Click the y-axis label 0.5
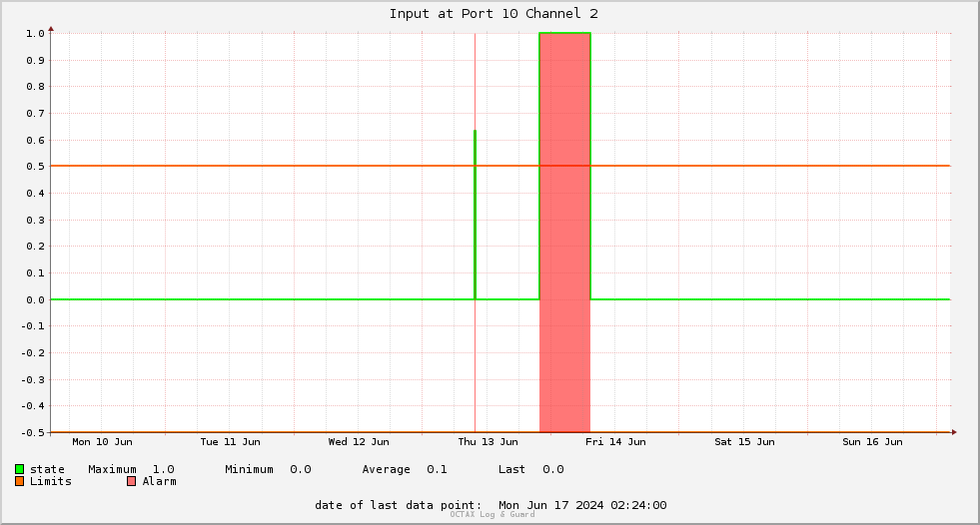This screenshot has width=980, height=525. [x=36, y=167]
